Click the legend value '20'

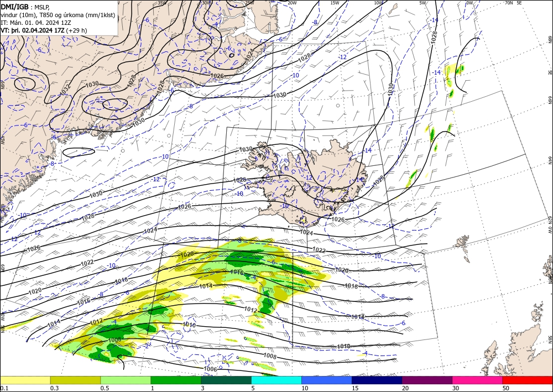405,388
